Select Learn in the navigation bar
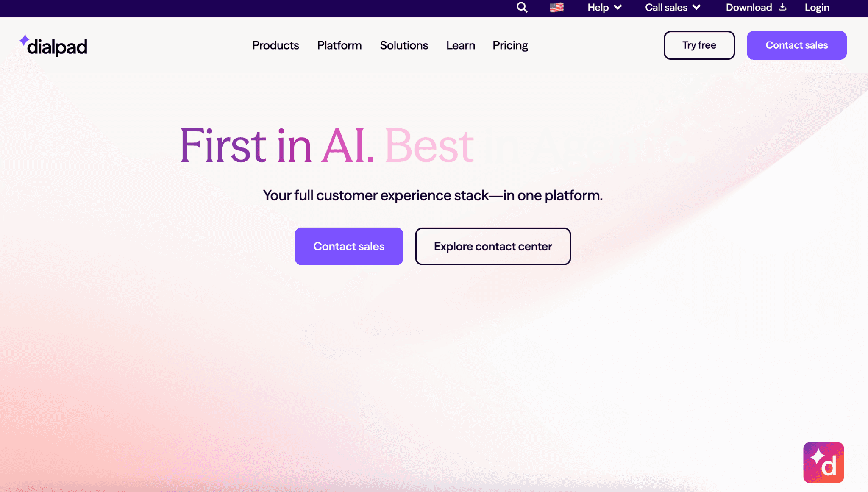This screenshot has width=868, height=492. (460, 45)
